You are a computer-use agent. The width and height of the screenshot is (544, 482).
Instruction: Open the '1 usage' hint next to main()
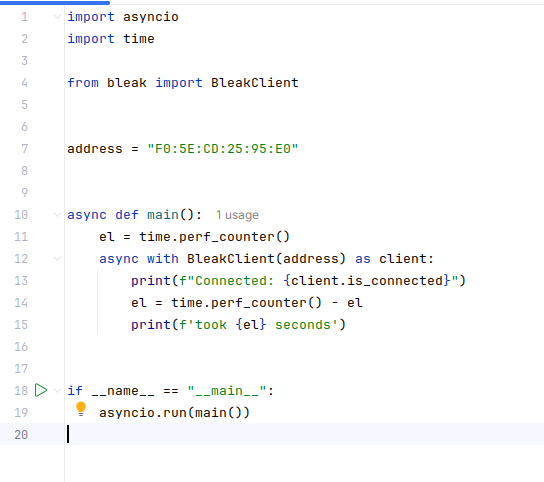click(237, 215)
